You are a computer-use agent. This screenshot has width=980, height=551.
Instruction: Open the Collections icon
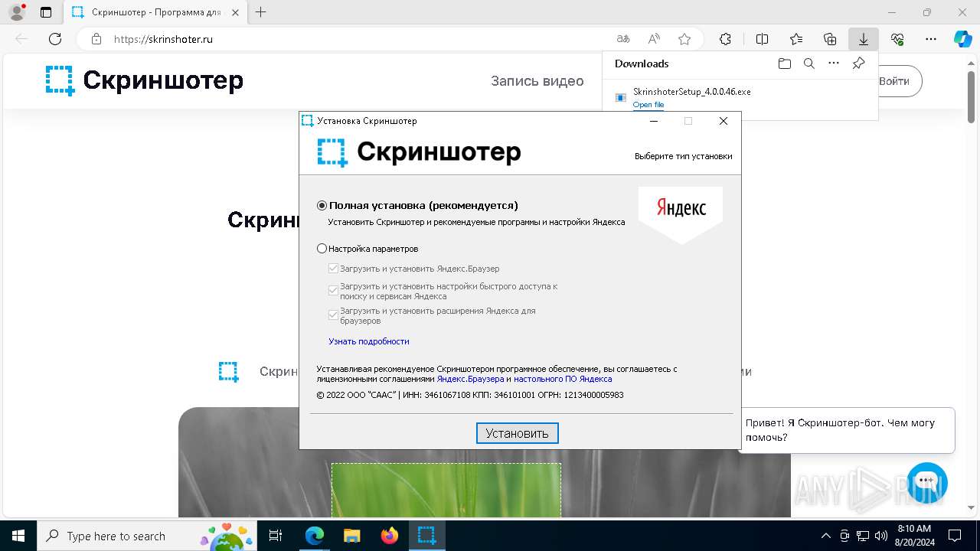830,39
